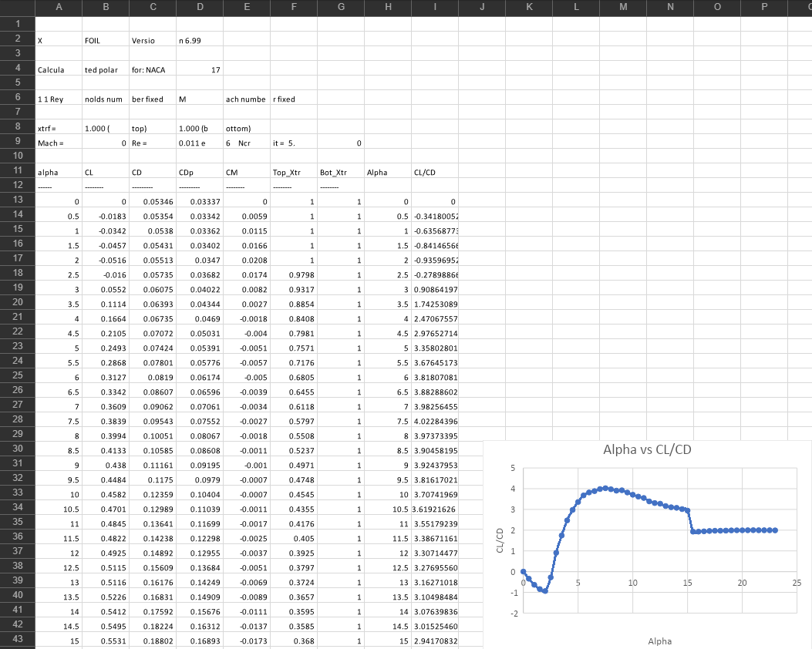Image resolution: width=812 pixels, height=649 pixels.
Task: Click the 'CL/CD' vertical axis title
Action: coord(500,540)
